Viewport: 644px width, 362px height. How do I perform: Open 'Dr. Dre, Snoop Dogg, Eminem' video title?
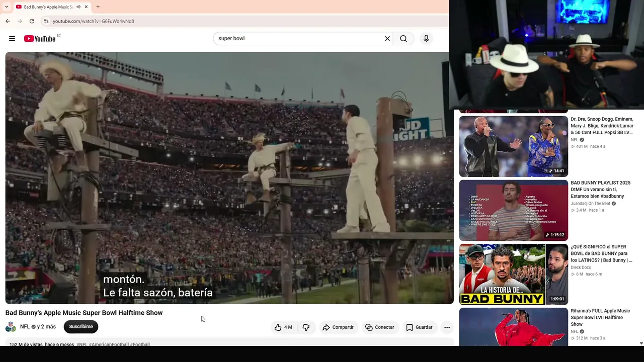[x=602, y=126]
